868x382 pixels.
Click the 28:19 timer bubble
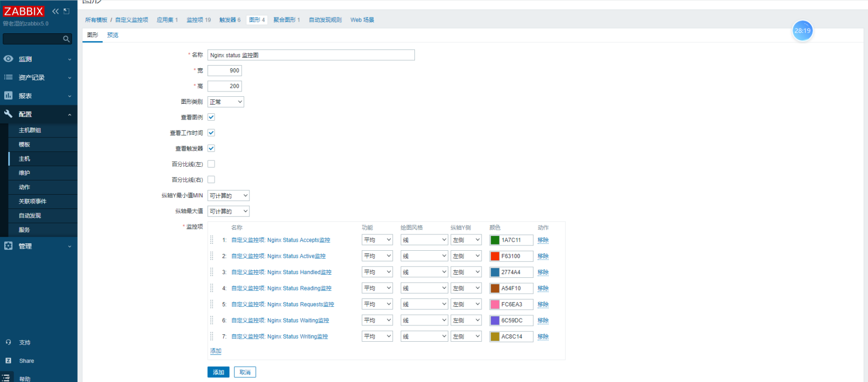click(x=802, y=31)
